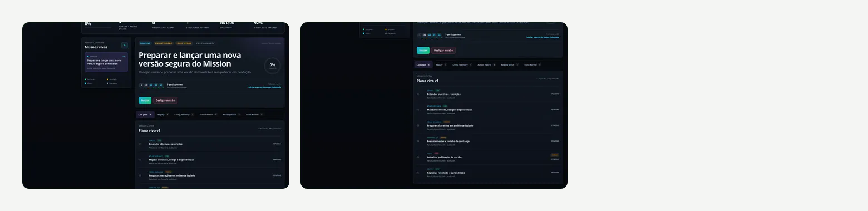Open Action Fabric tab in left panel
Image resolution: width=868 pixels, height=211 pixels.
tap(209, 114)
